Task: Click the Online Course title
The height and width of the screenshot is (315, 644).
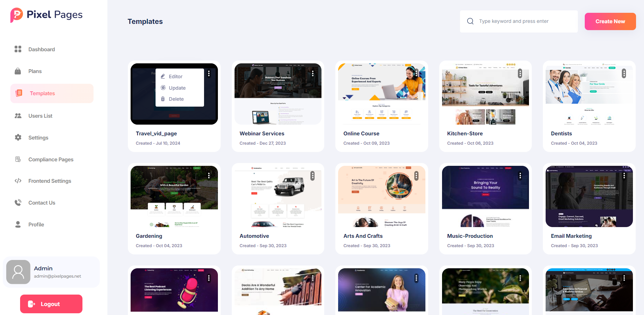Action: pyautogui.click(x=361, y=134)
